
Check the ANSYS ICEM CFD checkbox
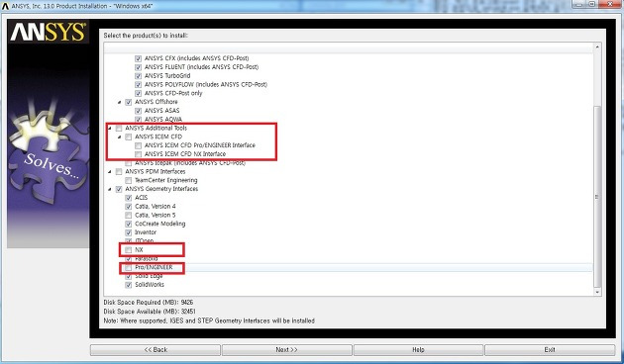(129, 137)
